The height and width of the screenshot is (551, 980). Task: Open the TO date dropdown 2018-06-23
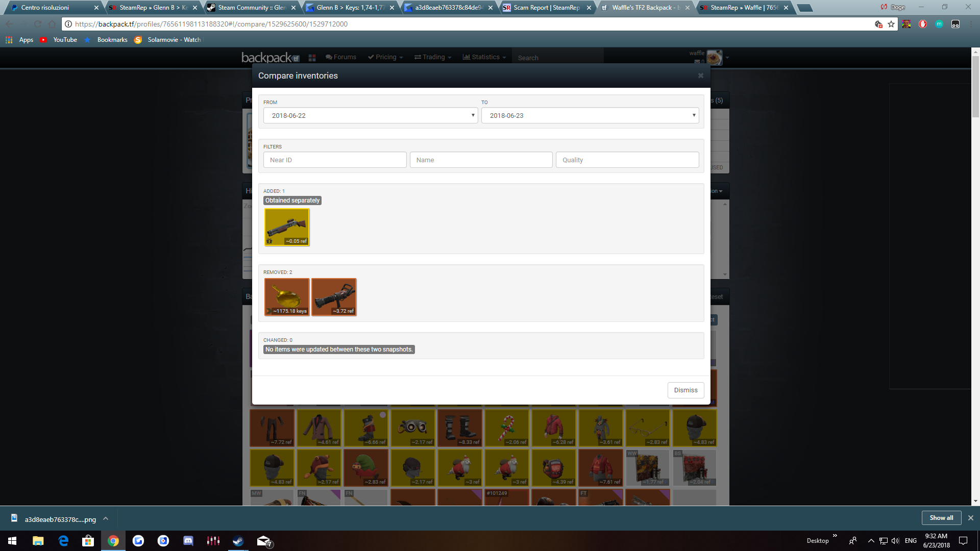pos(590,115)
